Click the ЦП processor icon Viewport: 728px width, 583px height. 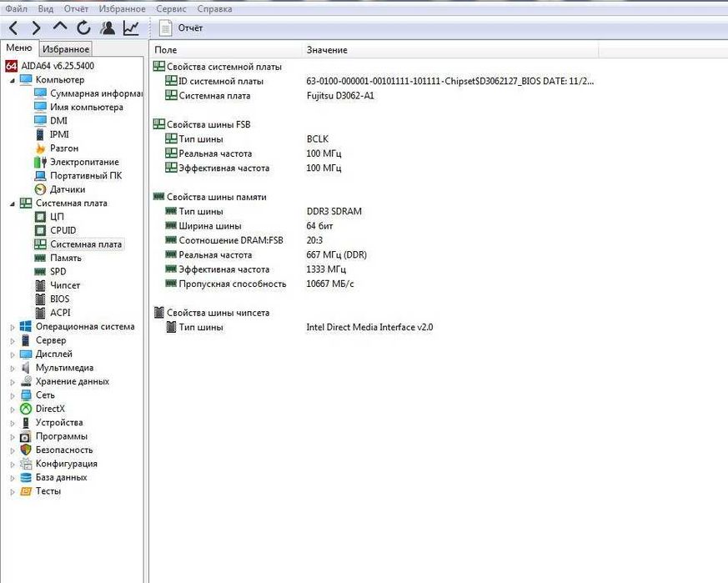[40, 217]
